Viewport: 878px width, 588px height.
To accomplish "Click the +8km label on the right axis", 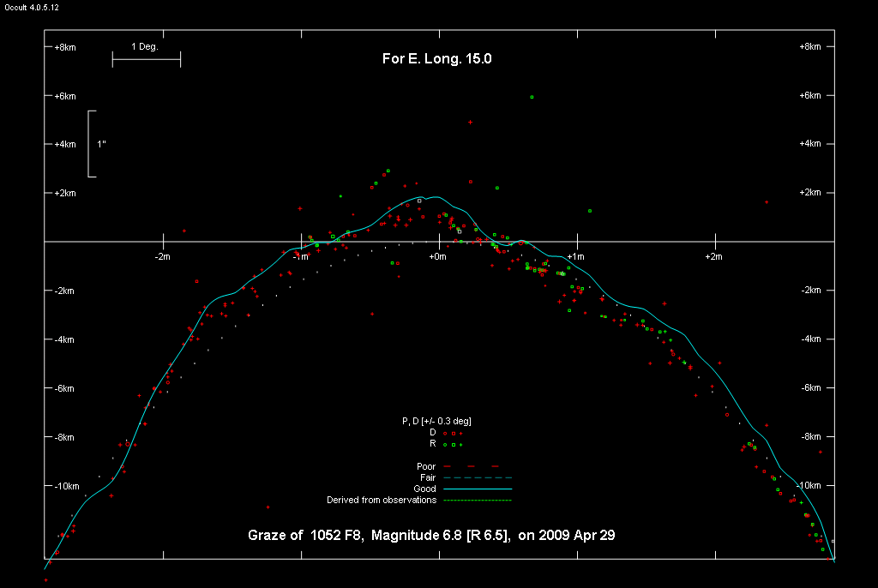I will (x=810, y=47).
